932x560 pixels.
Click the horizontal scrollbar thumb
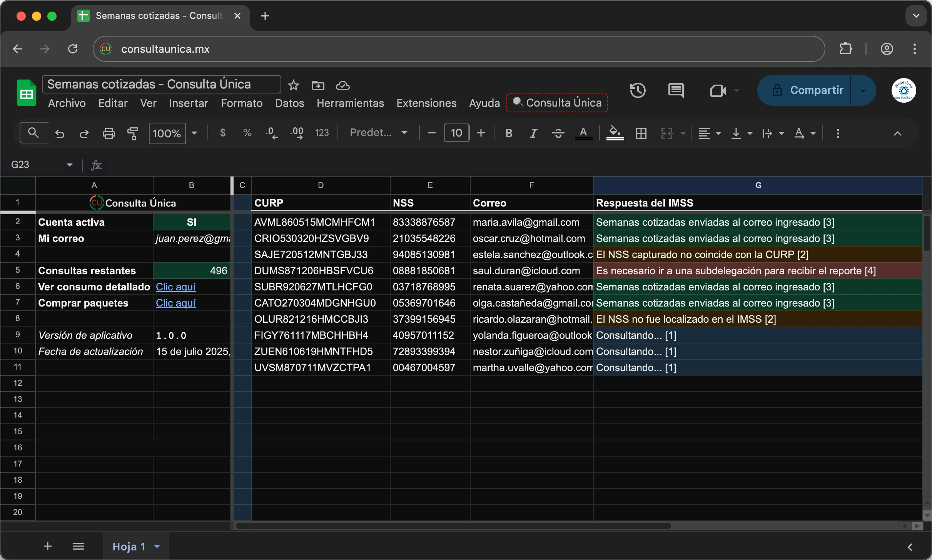pos(453,525)
